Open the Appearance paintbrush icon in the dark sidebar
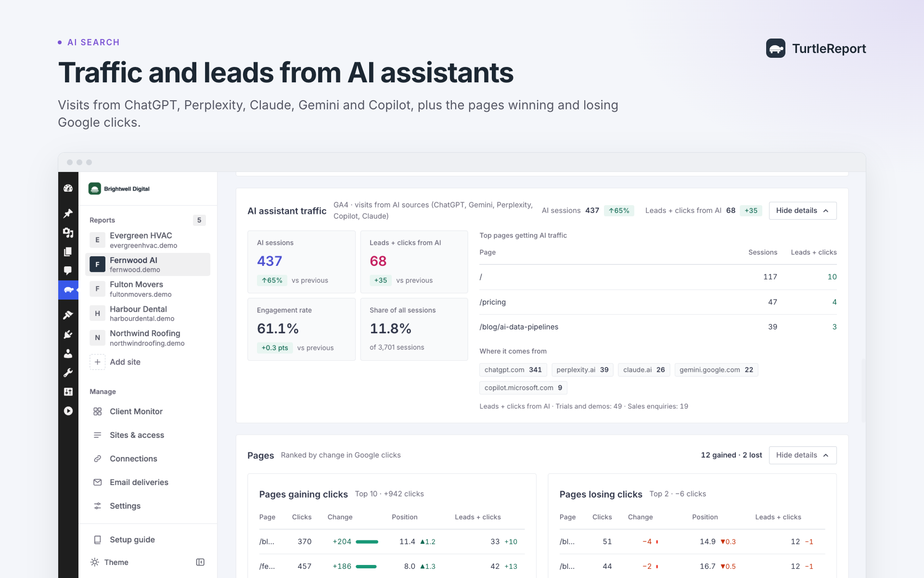This screenshot has width=924, height=578. (x=68, y=315)
